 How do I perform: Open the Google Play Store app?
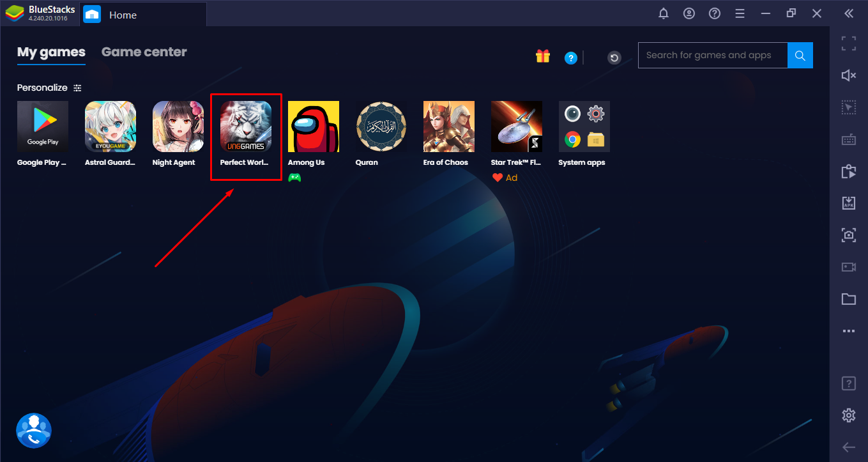point(42,127)
